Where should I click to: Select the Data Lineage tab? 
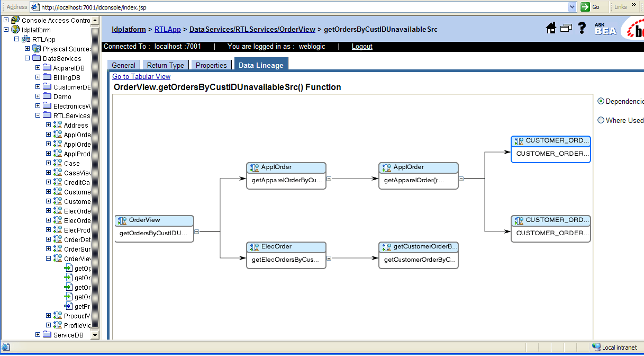point(261,65)
